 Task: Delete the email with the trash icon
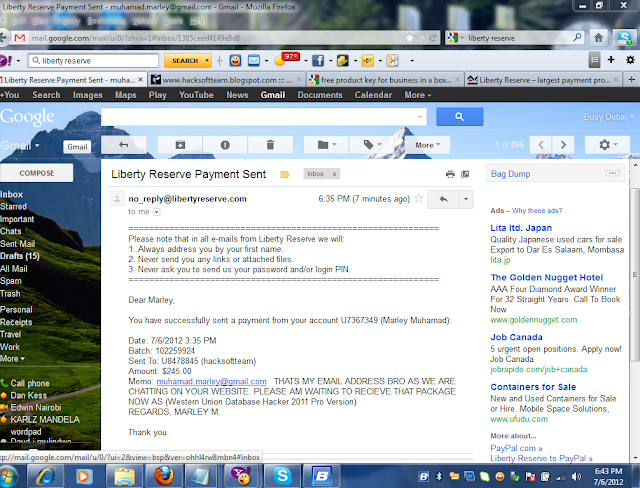click(270, 145)
